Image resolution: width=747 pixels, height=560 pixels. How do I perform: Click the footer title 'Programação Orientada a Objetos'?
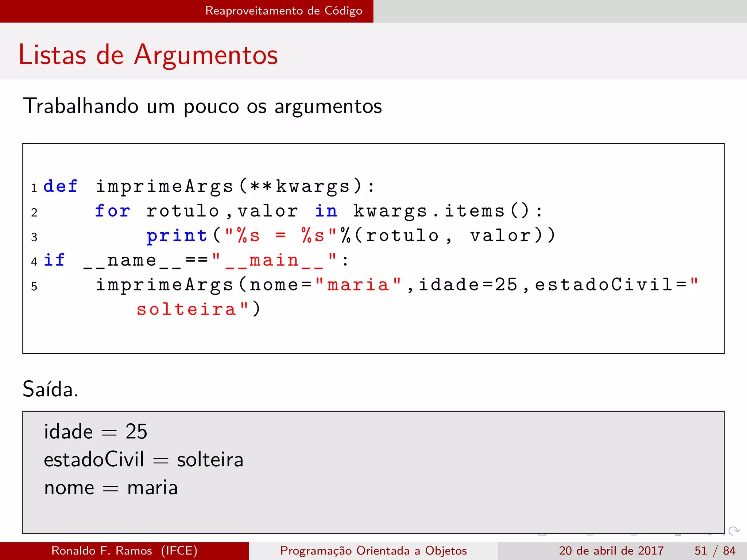pos(373,551)
